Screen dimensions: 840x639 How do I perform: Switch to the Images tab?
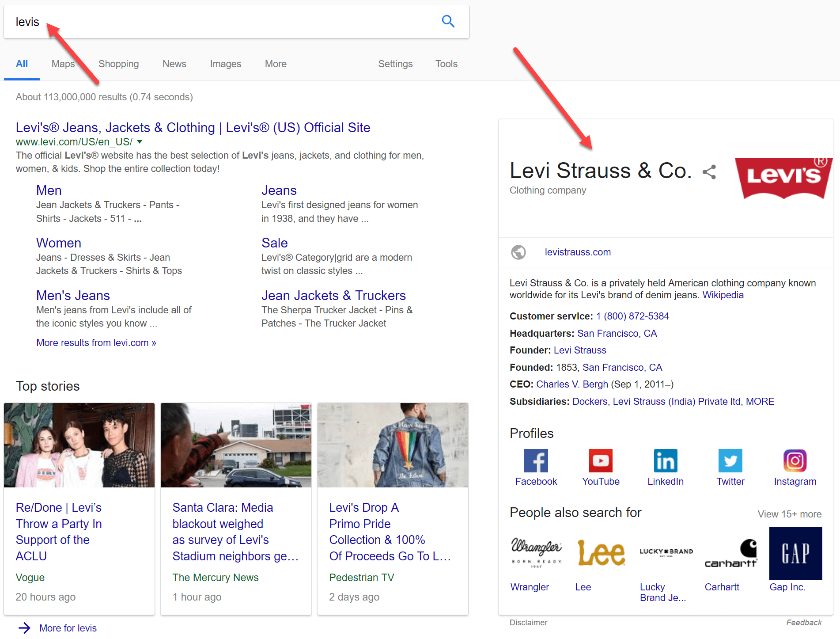[x=226, y=64]
